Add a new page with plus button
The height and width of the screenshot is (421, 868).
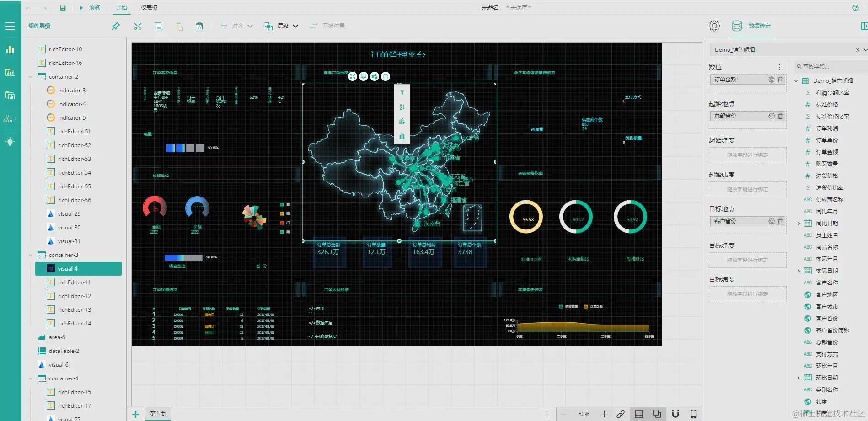(135, 414)
